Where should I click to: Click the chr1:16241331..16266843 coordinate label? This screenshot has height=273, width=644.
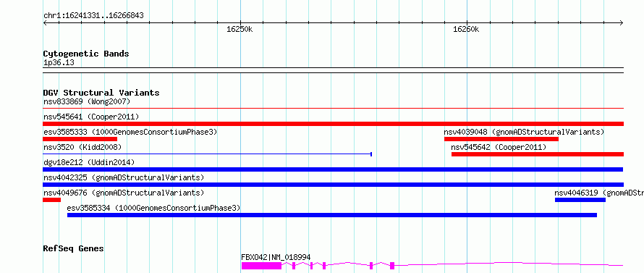pos(93,16)
